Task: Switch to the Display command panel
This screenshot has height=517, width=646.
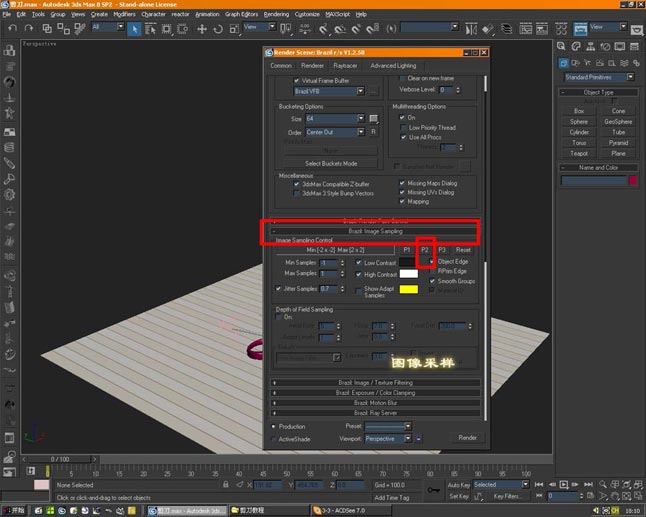Action: pyautogui.click(x=620, y=46)
